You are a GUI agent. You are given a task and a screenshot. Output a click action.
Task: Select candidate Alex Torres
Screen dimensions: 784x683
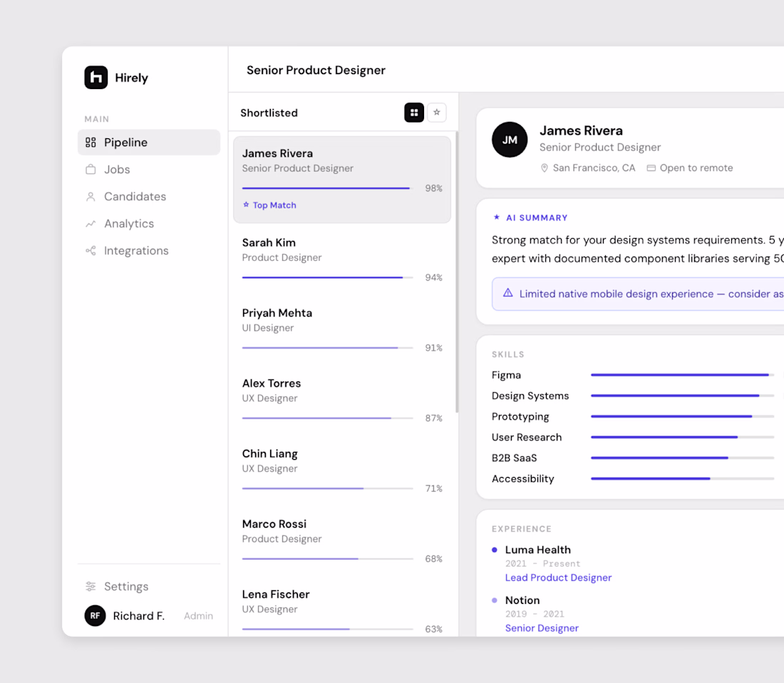click(342, 401)
